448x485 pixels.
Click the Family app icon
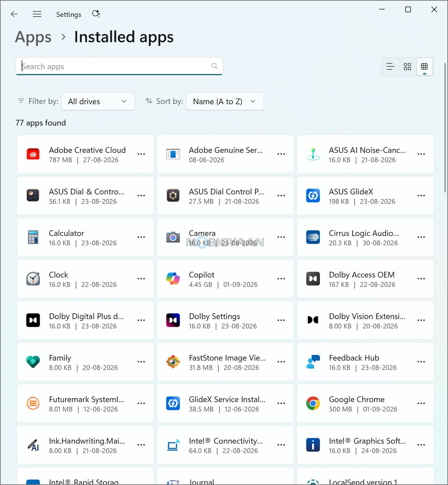(x=33, y=362)
